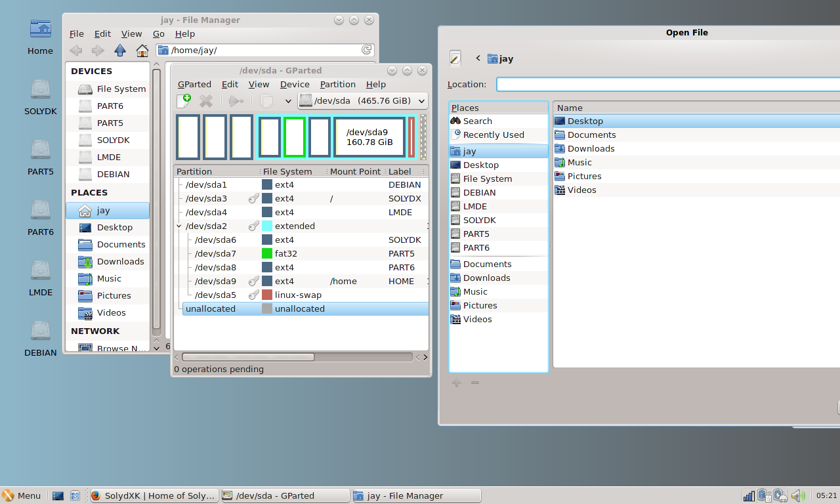Select the Downloads folder in Open File list

[591, 148]
